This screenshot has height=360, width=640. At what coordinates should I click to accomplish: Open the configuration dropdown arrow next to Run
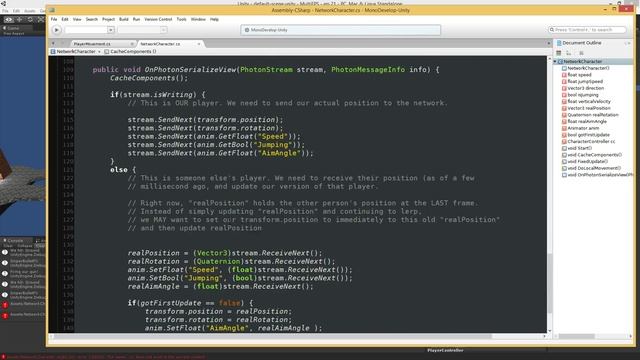click(x=111, y=30)
